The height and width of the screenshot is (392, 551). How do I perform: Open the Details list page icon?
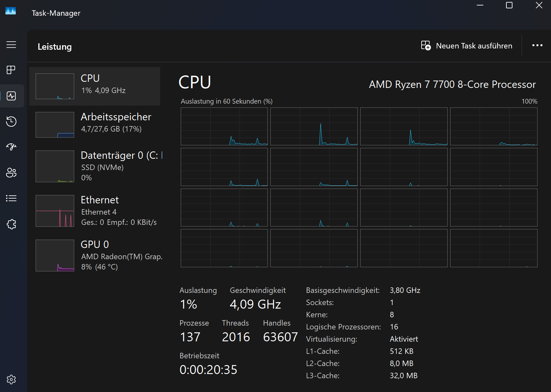[x=11, y=198]
